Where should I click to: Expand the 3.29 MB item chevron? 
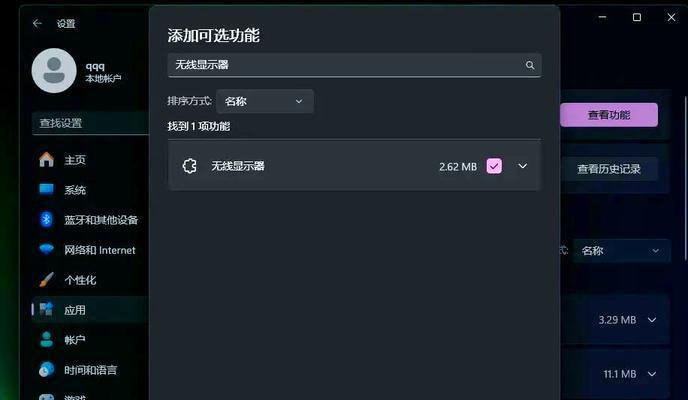point(652,320)
